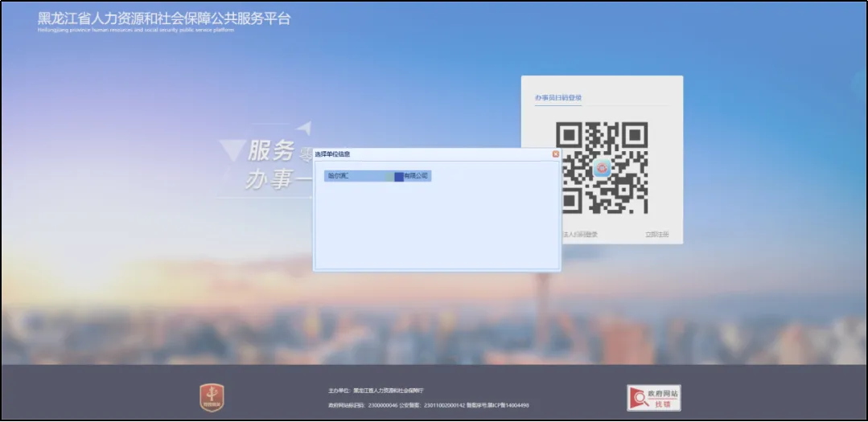The width and height of the screenshot is (868, 422).
Task: Click the 公安备案 23011002000142 footer text
Action: (433, 405)
